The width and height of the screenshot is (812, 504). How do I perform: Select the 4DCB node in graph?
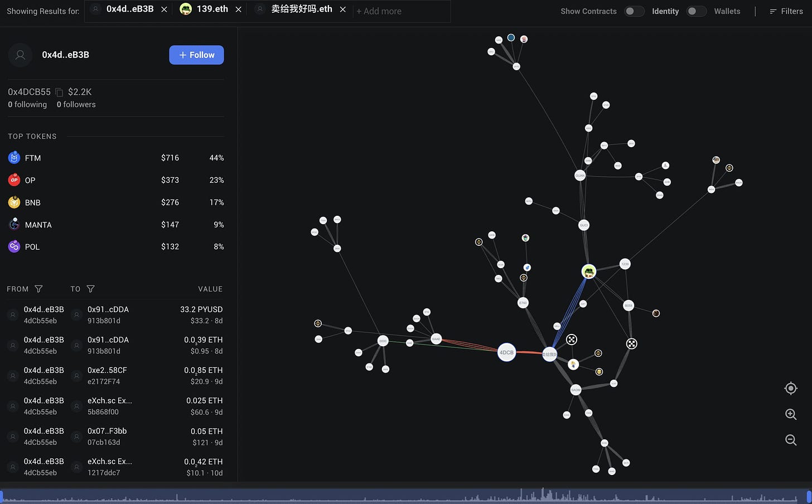[x=506, y=352]
